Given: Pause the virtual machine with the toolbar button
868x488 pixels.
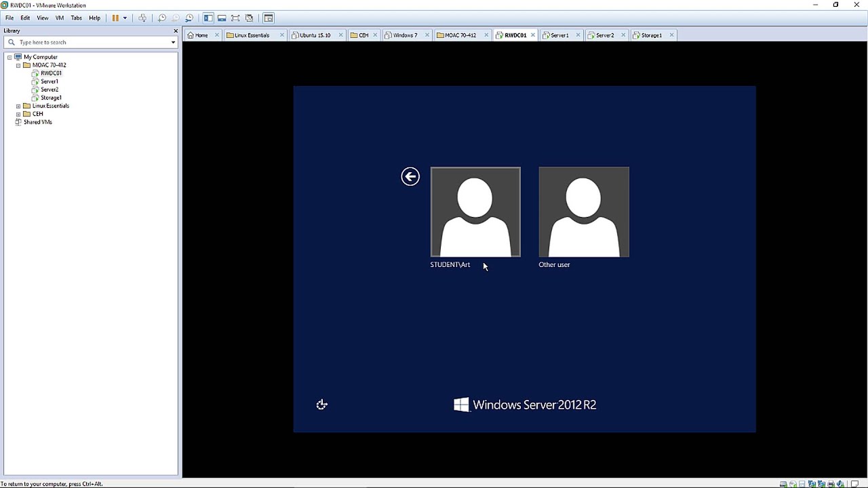Looking at the screenshot, I should 115,18.
